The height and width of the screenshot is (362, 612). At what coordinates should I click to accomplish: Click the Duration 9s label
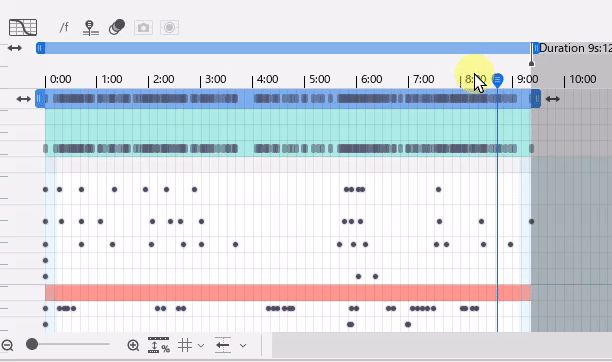[575, 48]
